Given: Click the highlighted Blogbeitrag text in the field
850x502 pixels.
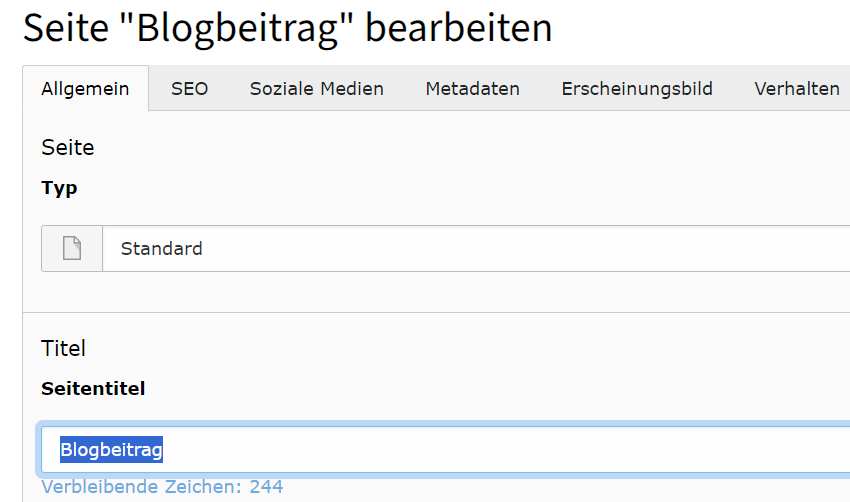Looking at the screenshot, I should (111, 449).
